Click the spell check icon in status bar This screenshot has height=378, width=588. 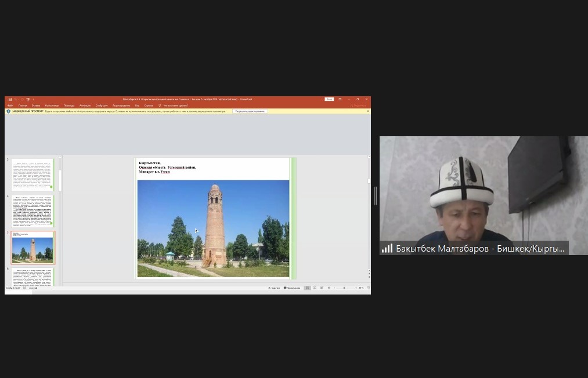click(x=26, y=288)
